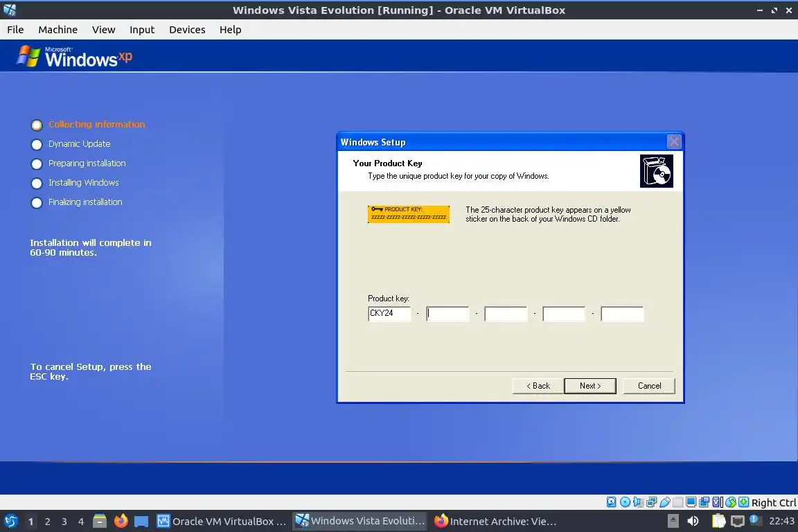Launch Firefox from the taskbar quick launch
The image size is (798, 532).
tap(121, 522)
